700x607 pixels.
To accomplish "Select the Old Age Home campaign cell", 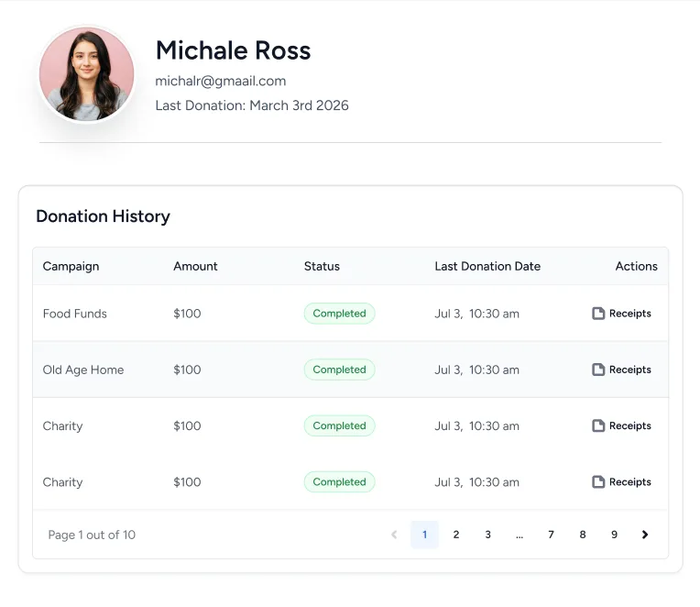I will 83,370.
